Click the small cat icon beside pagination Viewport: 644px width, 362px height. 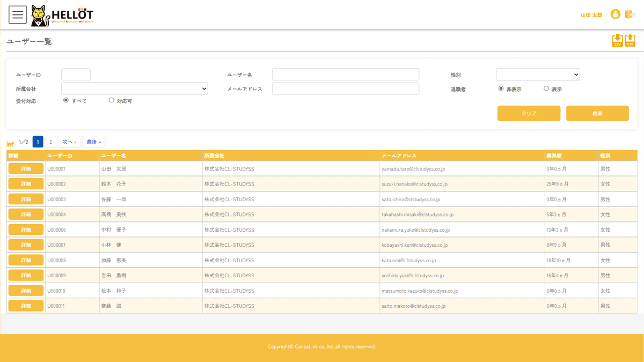click(10, 143)
